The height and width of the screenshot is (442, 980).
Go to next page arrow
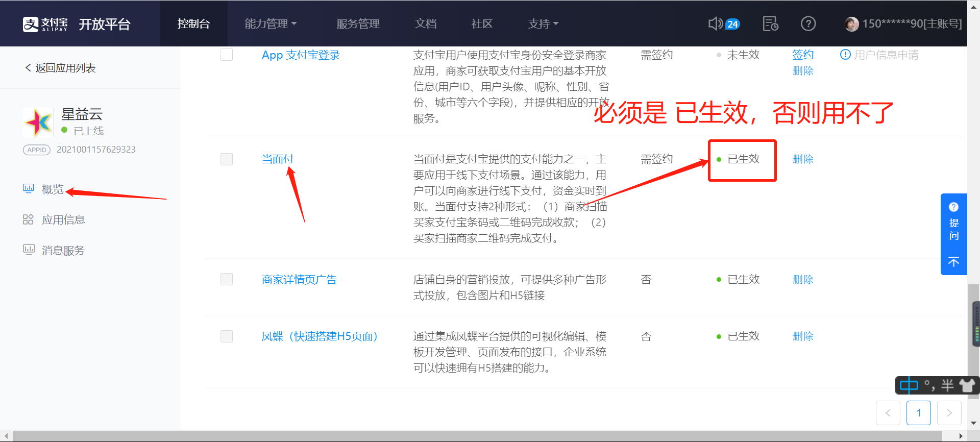click(x=949, y=413)
